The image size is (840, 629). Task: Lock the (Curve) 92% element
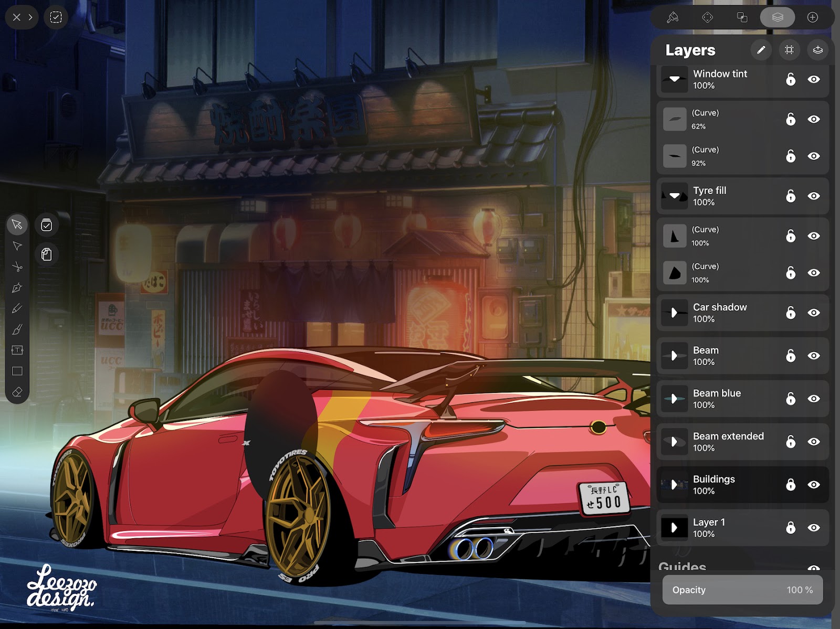click(791, 156)
